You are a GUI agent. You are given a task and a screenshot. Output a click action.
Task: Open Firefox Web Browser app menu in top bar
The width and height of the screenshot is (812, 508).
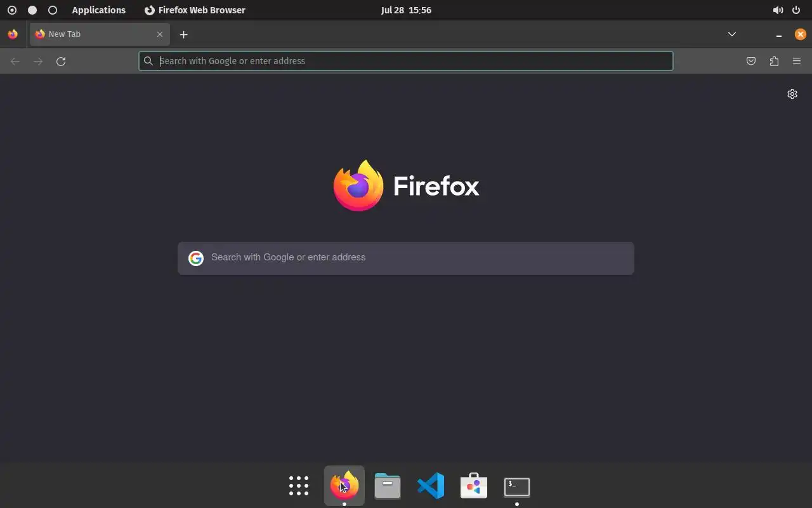click(195, 10)
